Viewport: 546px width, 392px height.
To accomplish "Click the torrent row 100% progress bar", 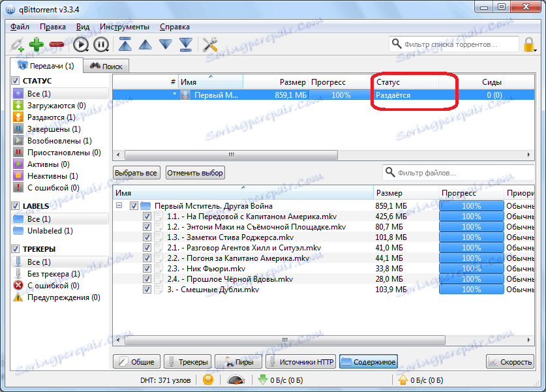I will point(340,95).
